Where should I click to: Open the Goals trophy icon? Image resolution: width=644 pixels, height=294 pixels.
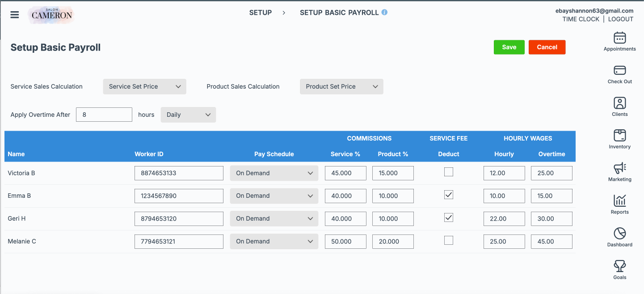619,266
